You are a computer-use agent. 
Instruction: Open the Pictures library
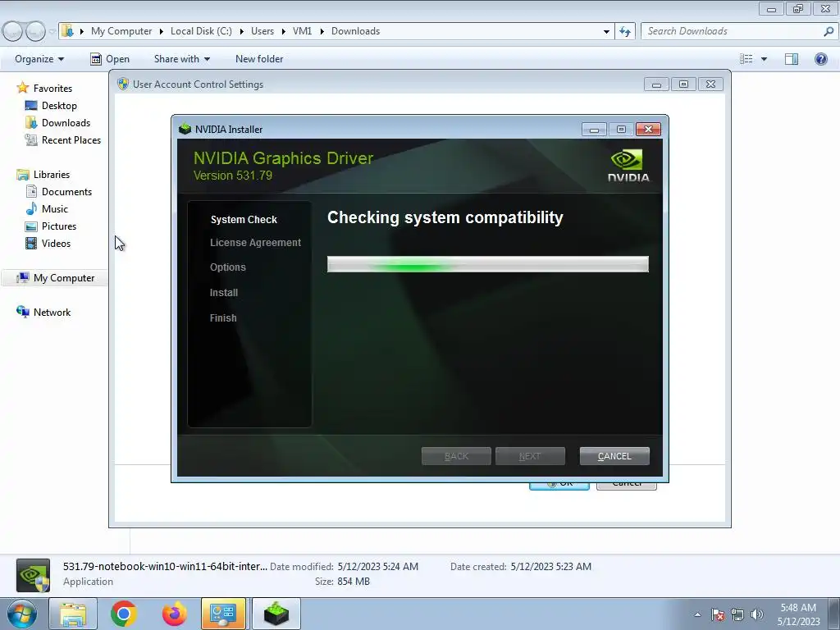[59, 226]
